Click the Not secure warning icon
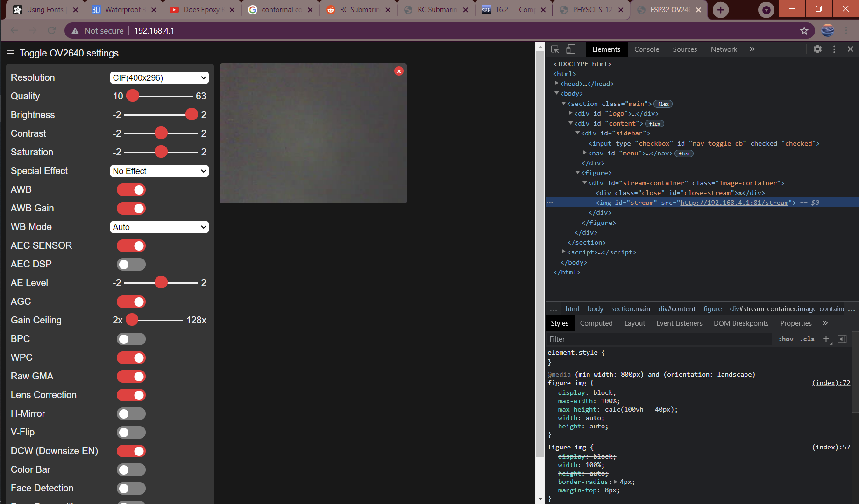 [75, 31]
